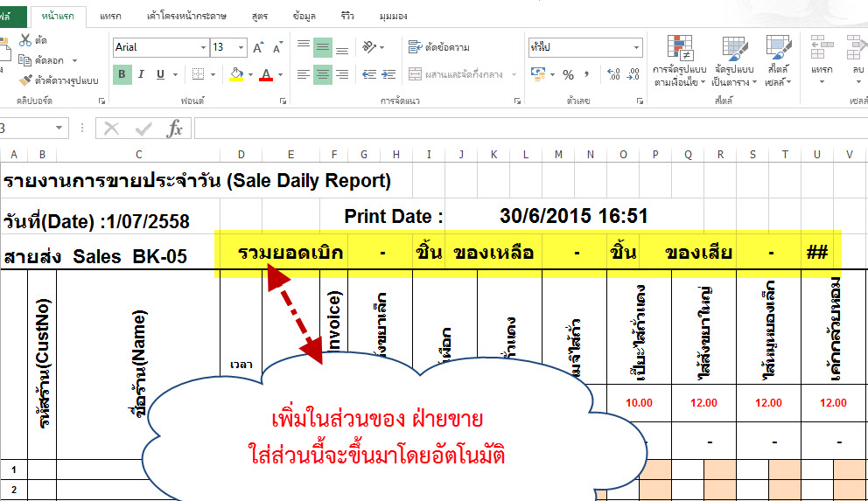The height and width of the screenshot is (501, 868).
Task: Open the Conditional Formatting icon
Action: (680, 61)
